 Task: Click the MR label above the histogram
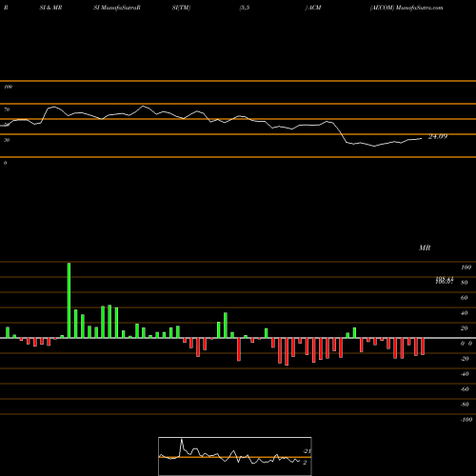(425, 248)
